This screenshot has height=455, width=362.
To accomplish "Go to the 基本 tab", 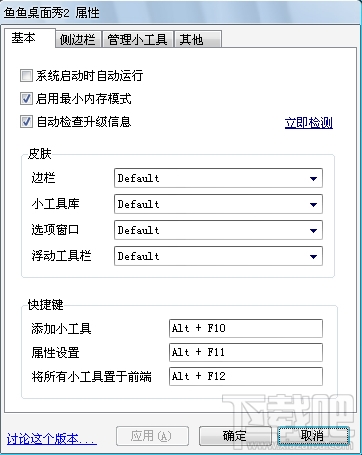I will click(30, 38).
